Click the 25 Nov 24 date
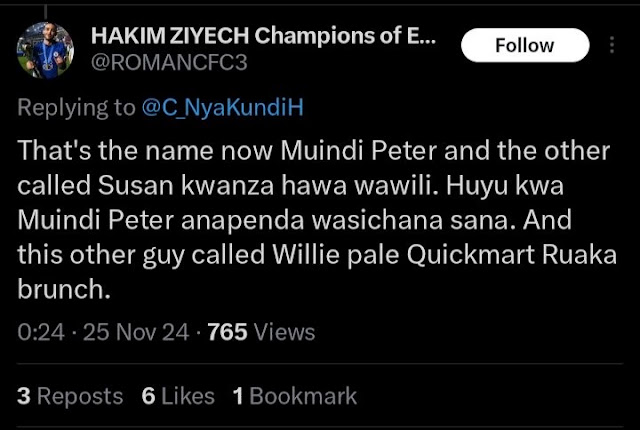640x430 pixels. 136,332
